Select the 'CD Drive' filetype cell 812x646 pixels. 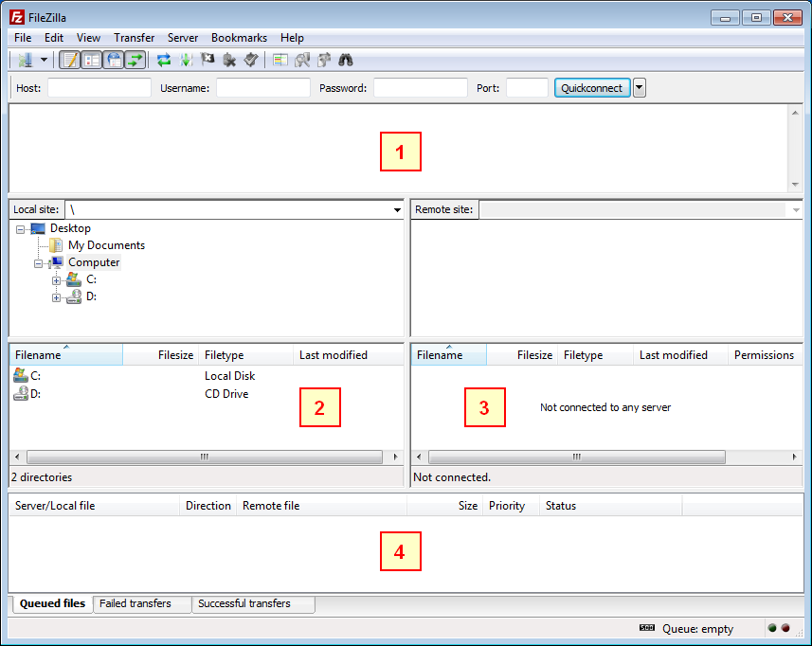226,394
